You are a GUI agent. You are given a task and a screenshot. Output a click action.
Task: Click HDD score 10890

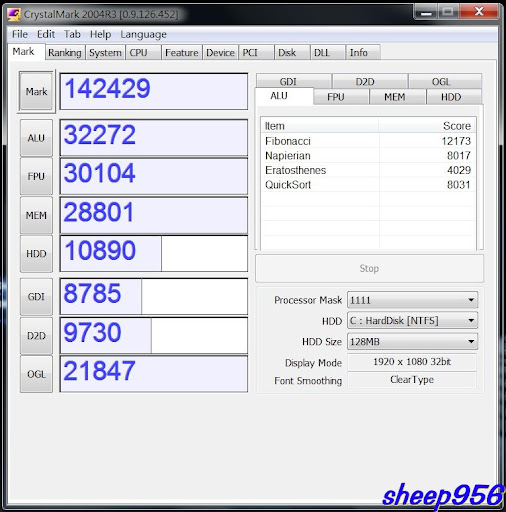[154, 254]
